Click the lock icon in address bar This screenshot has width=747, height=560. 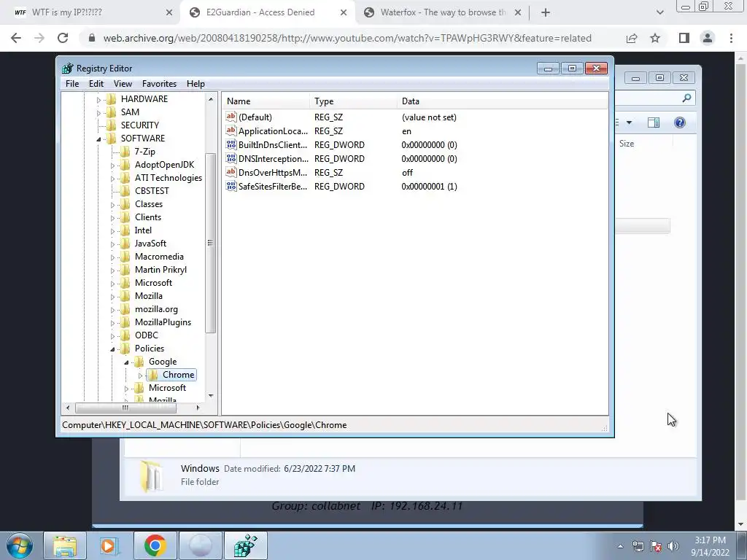pyautogui.click(x=93, y=38)
